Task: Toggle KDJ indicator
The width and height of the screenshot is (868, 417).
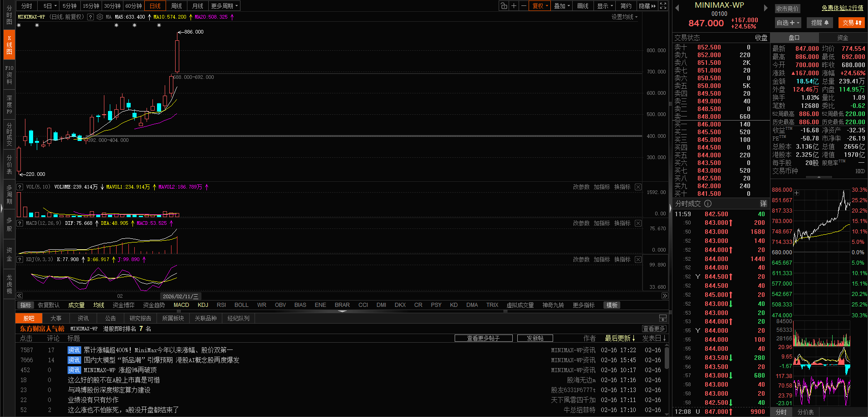Action: tap(203, 305)
